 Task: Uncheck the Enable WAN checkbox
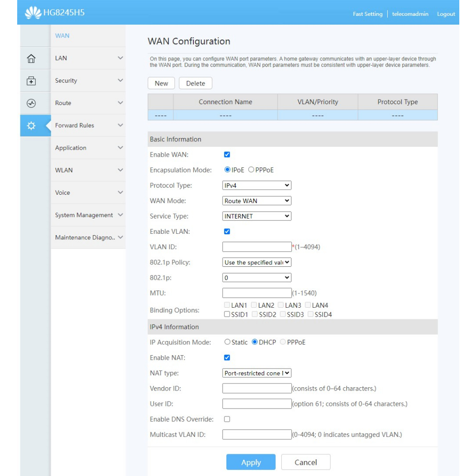(227, 155)
